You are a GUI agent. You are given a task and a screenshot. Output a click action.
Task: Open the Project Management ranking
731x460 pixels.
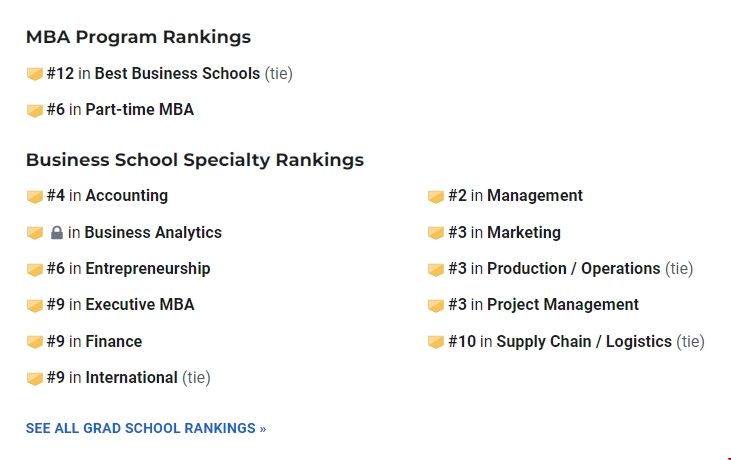[562, 305]
